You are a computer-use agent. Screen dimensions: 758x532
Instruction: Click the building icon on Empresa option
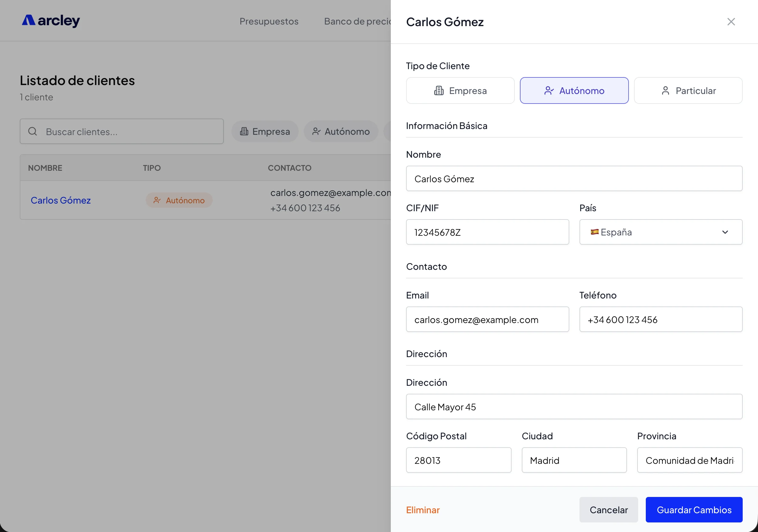point(438,90)
